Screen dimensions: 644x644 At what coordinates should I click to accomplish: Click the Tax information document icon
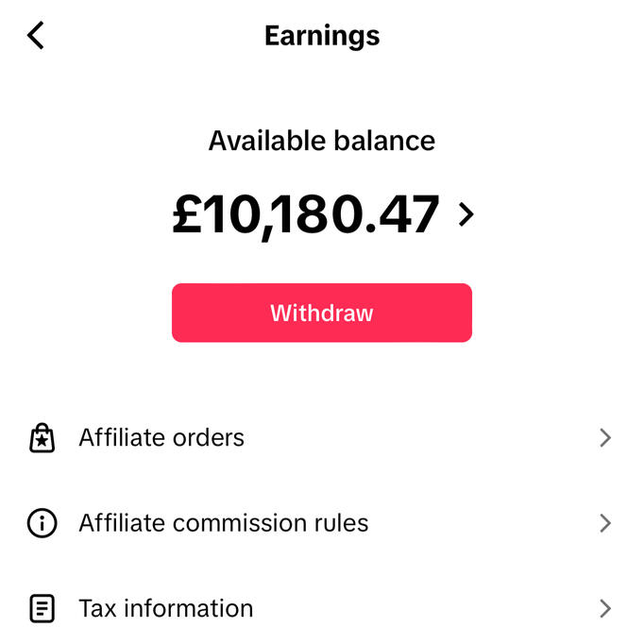(42, 608)
